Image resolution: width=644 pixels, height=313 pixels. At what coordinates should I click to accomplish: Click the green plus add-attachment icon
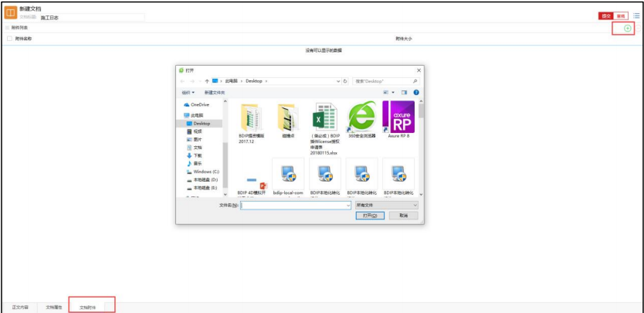(627, 28)
